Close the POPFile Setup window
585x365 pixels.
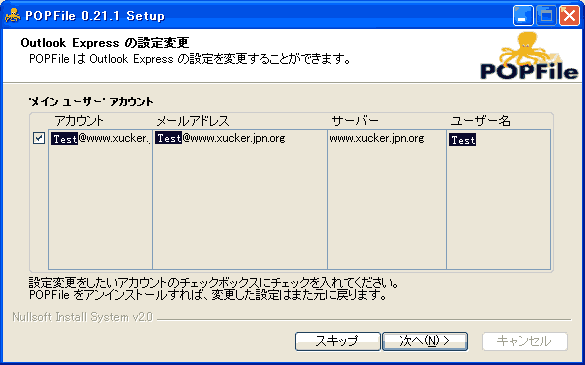tap(569, 16)
